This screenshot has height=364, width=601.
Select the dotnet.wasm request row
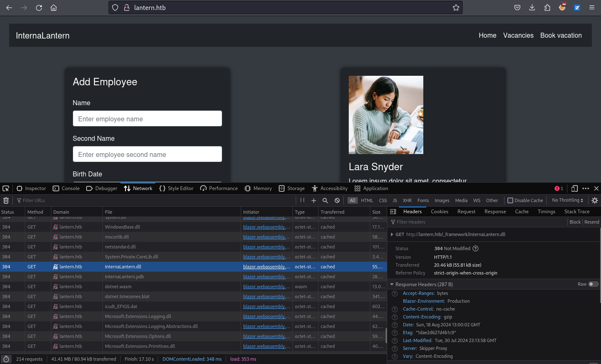[193, 287]
